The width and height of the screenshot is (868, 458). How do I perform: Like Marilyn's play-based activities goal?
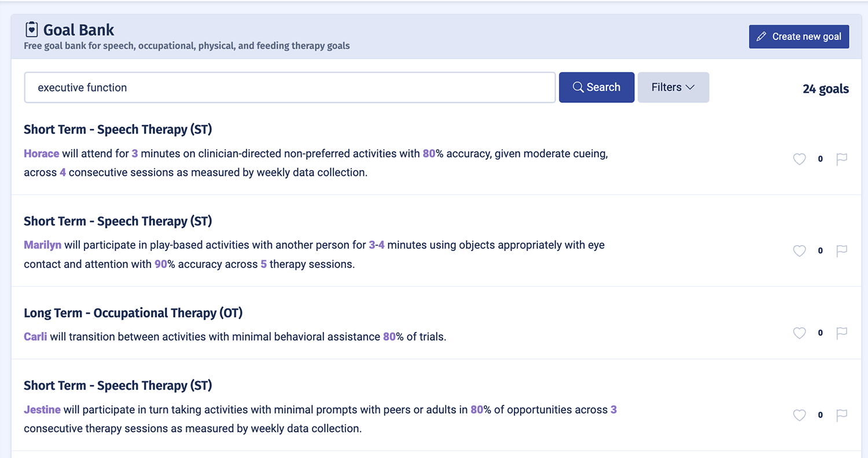click(799, 251)
